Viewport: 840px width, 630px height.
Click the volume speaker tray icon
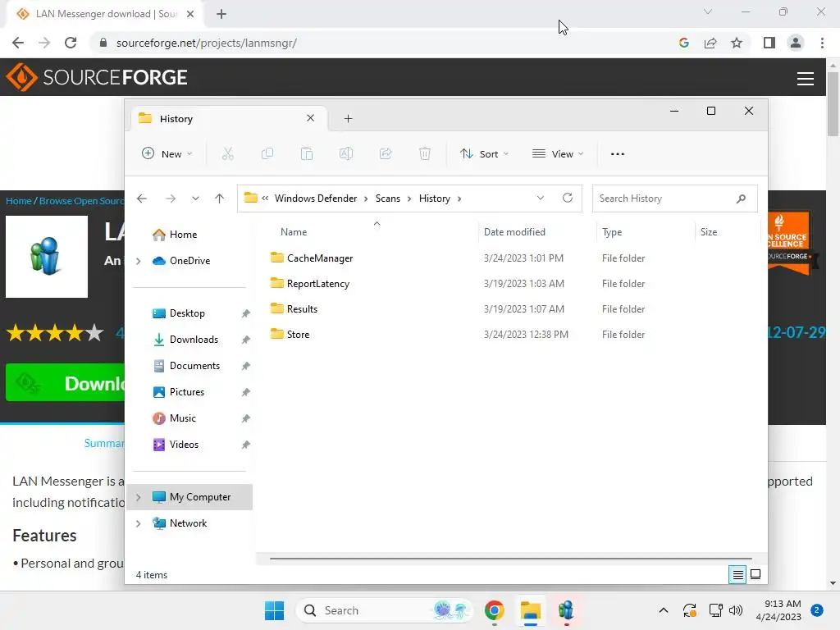[x=736, y=610]
